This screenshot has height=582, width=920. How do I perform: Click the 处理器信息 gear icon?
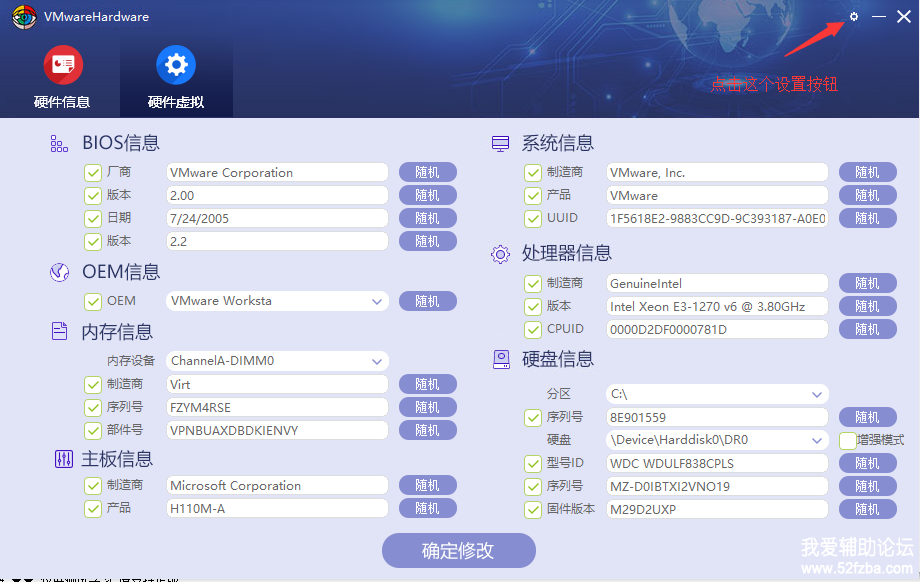(x=500, y=254)
